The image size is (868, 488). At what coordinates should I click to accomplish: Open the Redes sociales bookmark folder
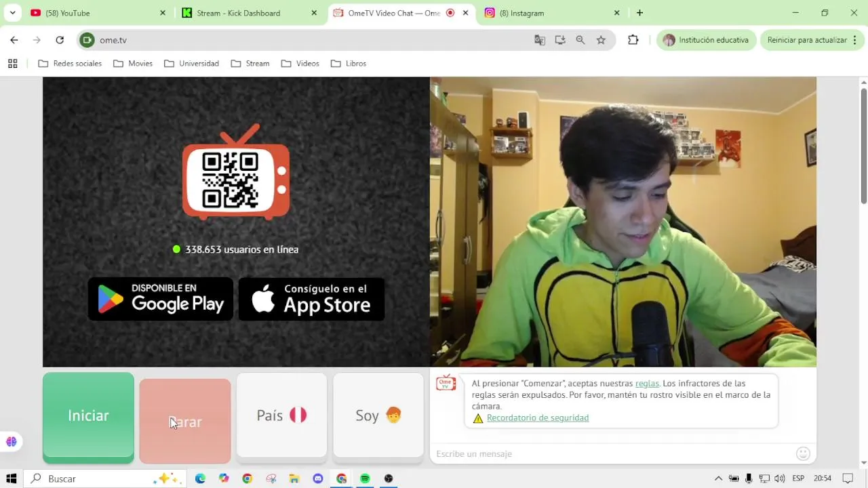(70, 64)
